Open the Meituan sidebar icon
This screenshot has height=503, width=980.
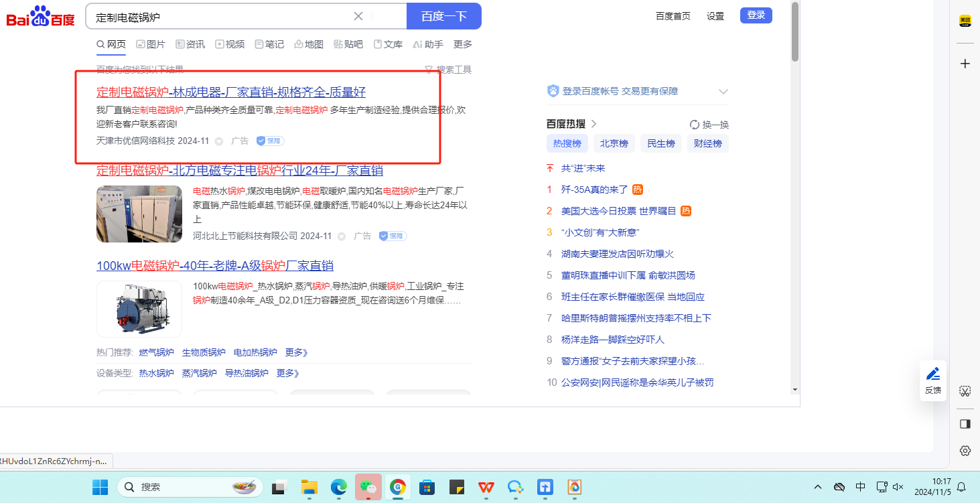[965, 21]
